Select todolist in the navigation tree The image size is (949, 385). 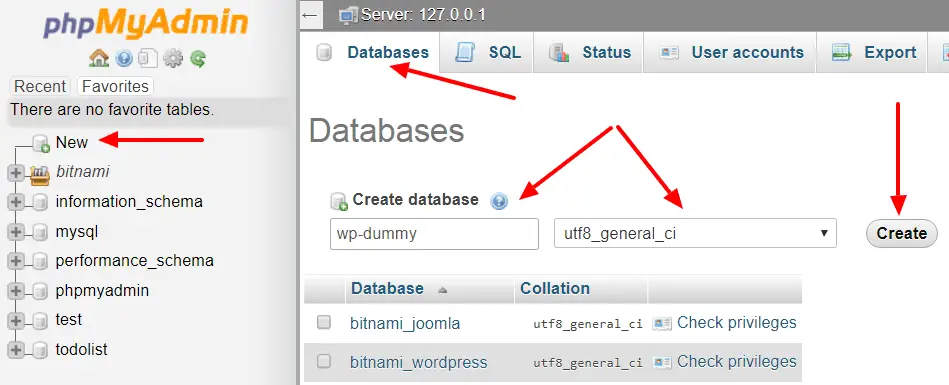pyautogui.click(x=82, y=349)
